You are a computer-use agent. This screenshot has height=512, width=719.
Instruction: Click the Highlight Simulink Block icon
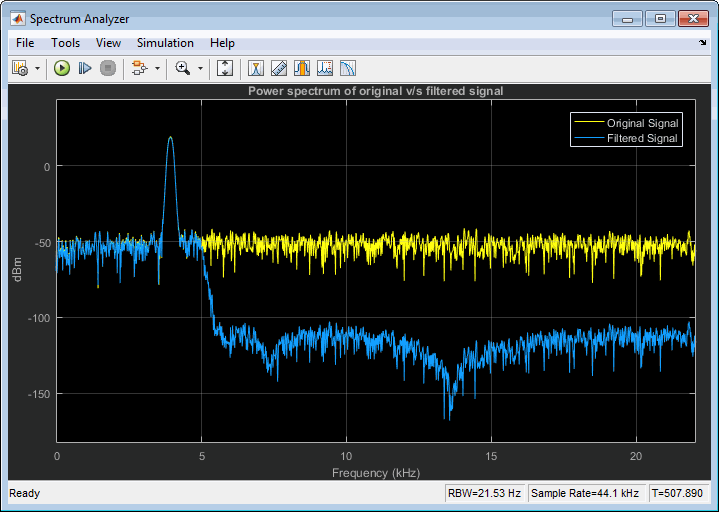pos(139,68)
